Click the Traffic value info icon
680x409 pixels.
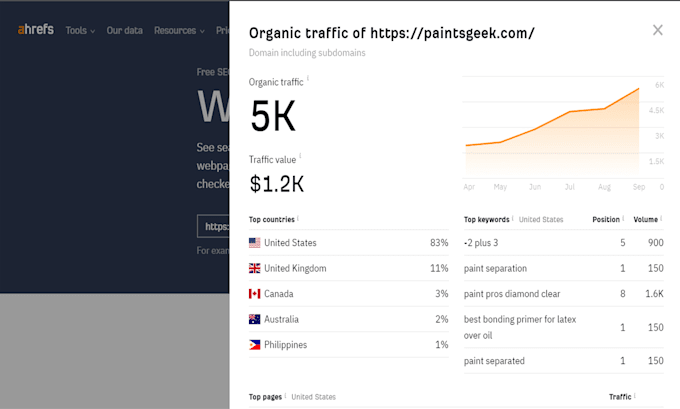pyautogui.click(x=300, y=156)
